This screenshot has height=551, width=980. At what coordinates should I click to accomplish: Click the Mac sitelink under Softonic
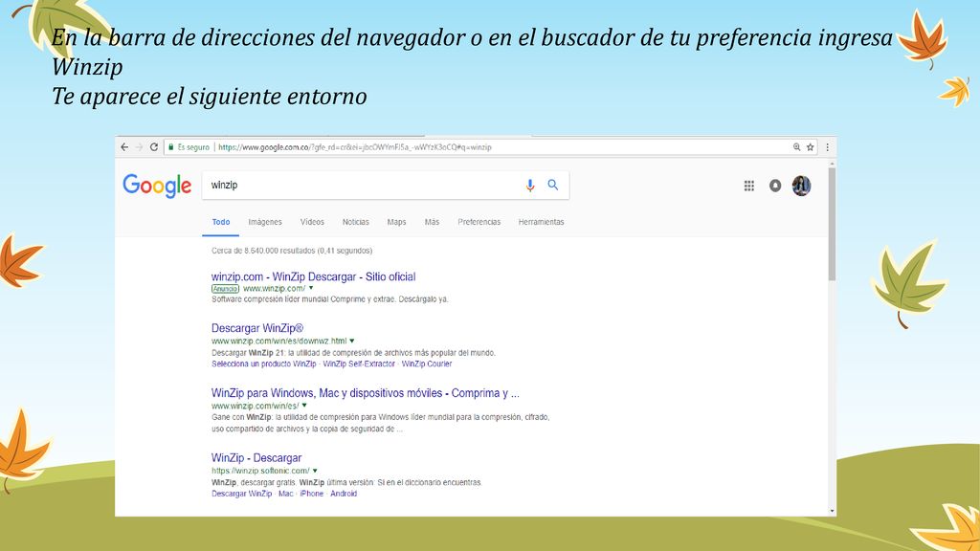[x=285, y=494]
